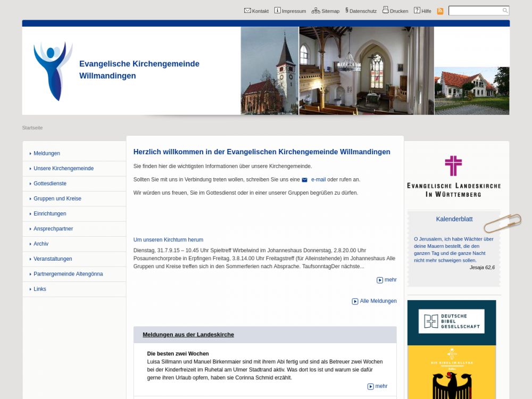Click the Datenschutz link

(363, 11)
